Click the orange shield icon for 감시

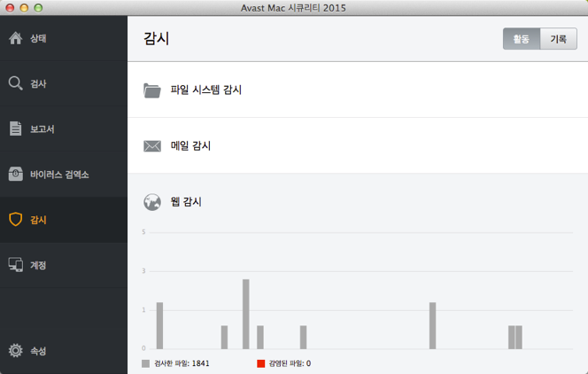tap(15, 220)
